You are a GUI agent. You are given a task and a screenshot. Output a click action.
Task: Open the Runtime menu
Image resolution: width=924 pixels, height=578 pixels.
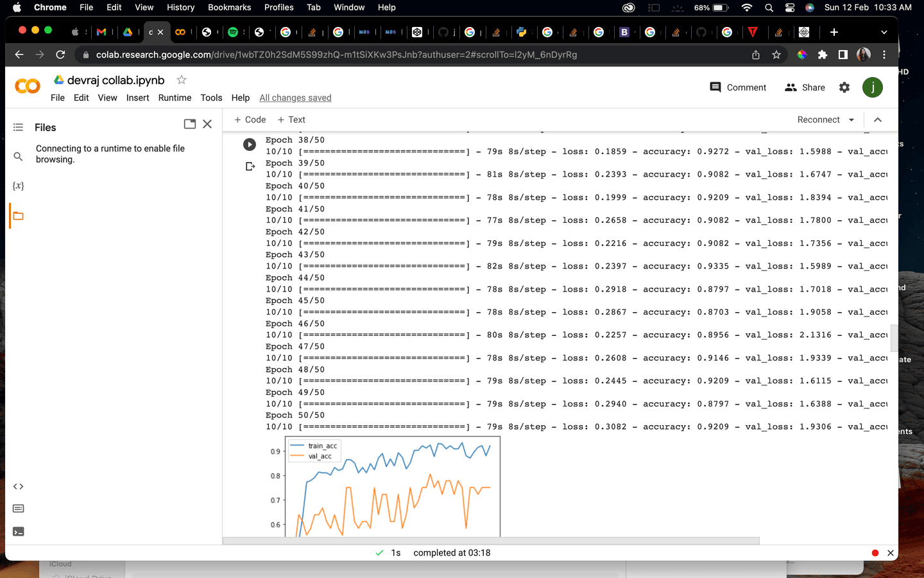click(x=175, y=98)
